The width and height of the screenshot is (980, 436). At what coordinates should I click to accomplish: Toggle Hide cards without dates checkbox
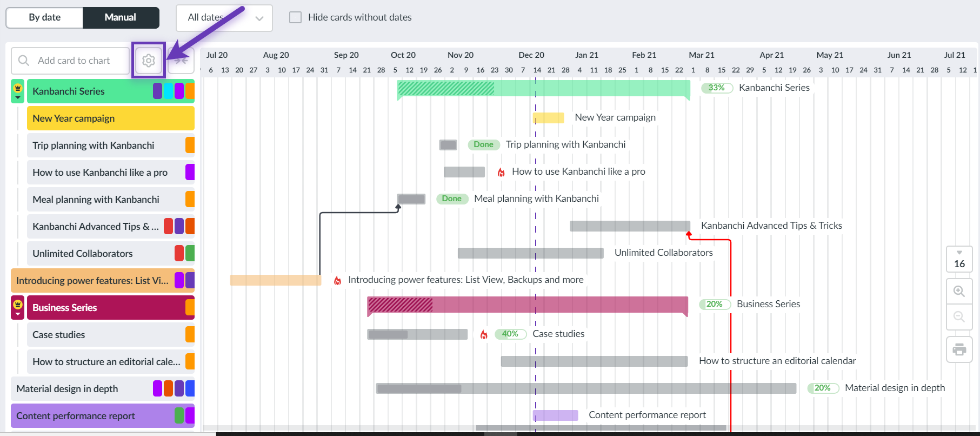[x=295, y=17]
